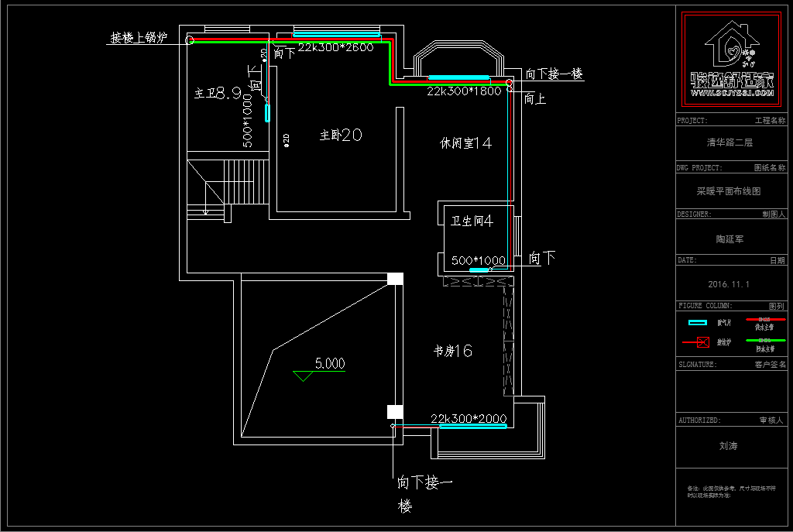This screenshot has height=532, width=793.
Task: Select the radiator labeled 22k300*2600
Action: pos(336,35)
